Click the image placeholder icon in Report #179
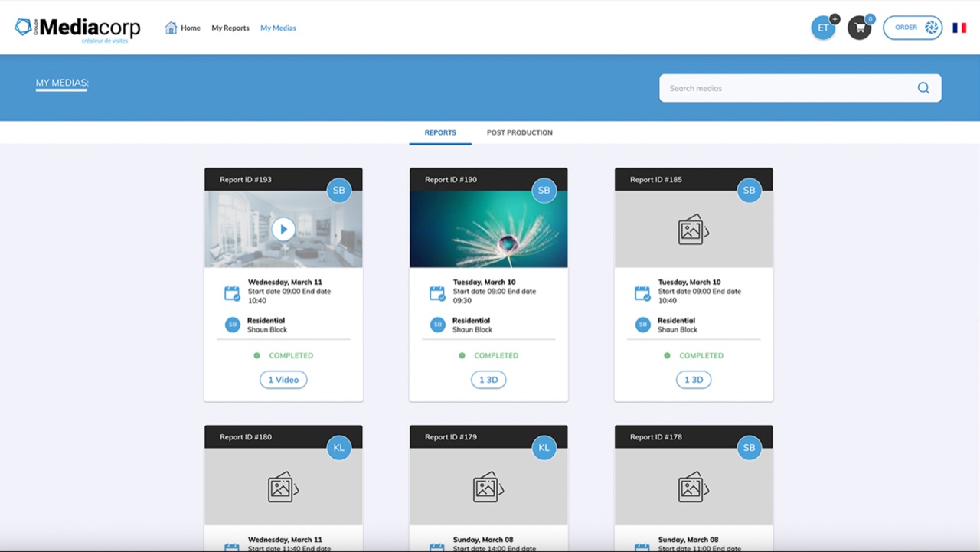Image resolution: width=980 pixels, height=552 pixels. pos(488,487)
